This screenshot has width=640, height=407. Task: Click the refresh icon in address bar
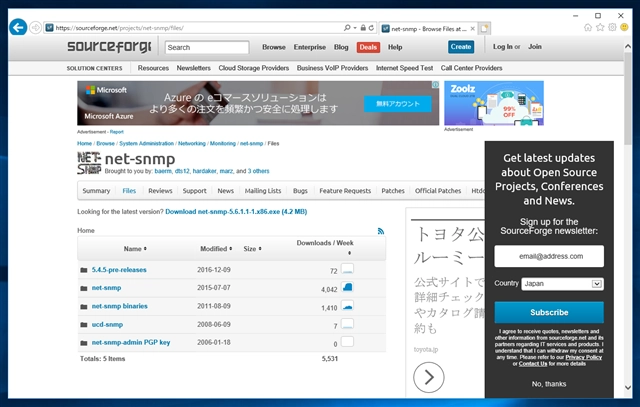[371, 28]
